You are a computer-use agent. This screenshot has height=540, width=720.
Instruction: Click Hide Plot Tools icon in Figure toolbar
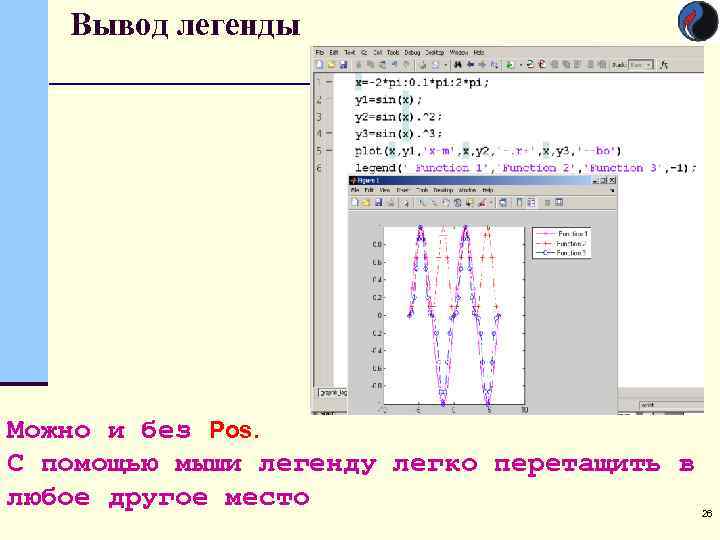pyautogui.click(x=547, y=202)
